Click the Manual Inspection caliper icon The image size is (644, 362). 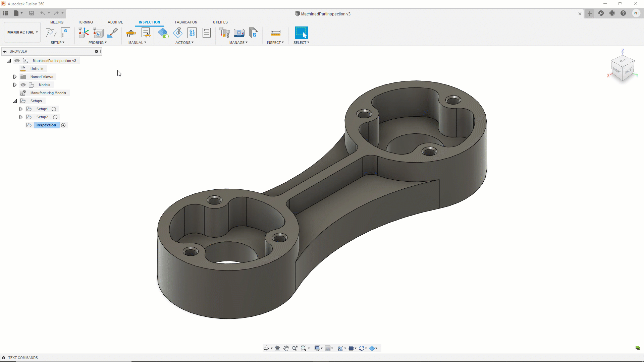131,33
